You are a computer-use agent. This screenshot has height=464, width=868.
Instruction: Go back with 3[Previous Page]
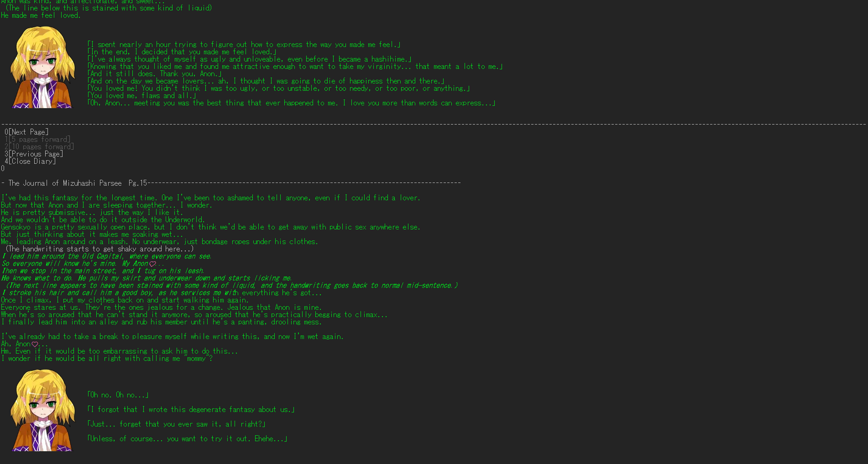(34, 154)
